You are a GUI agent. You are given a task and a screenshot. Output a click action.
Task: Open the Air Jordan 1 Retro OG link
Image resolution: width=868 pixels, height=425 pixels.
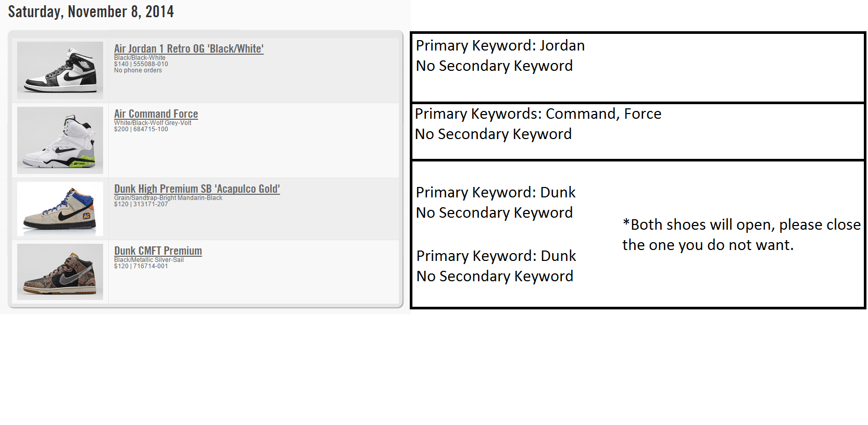[188, 49]
